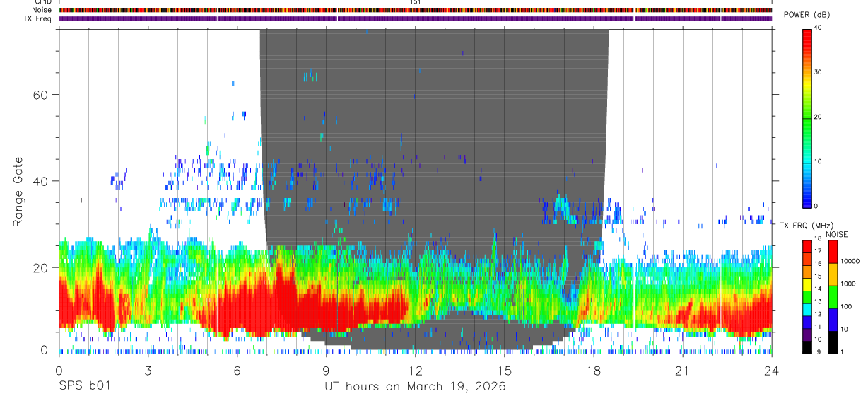This screenshot has height=401, width=868.
Task: Click the power colorbar gradient strip
Action: 807,117
